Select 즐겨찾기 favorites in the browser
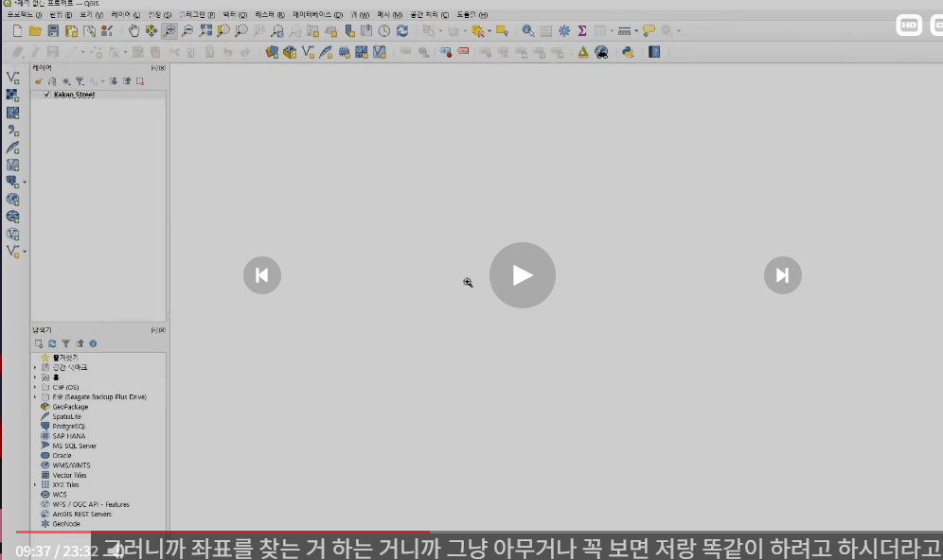The width and height of the screenshot is (943, 560). 65,358
